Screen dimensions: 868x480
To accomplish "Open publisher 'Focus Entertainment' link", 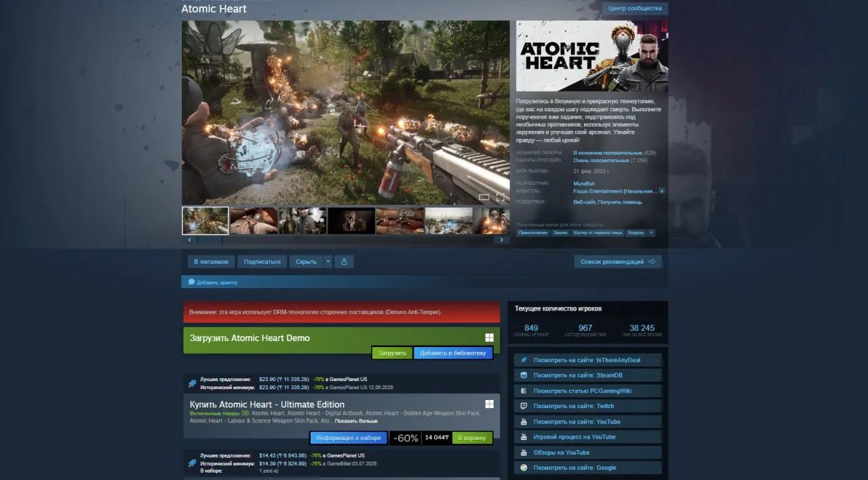I will (x=614, y=191).
